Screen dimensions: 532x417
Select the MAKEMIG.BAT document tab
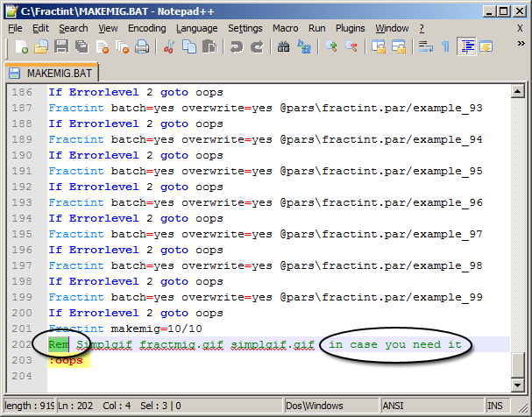coord(52,73)
